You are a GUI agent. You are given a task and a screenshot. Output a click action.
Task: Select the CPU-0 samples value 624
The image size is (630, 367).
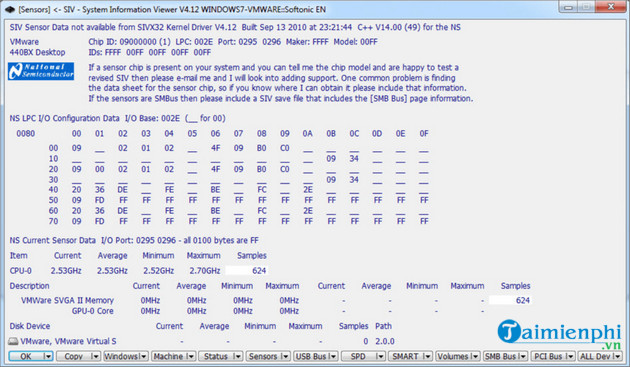pos(246,271)
